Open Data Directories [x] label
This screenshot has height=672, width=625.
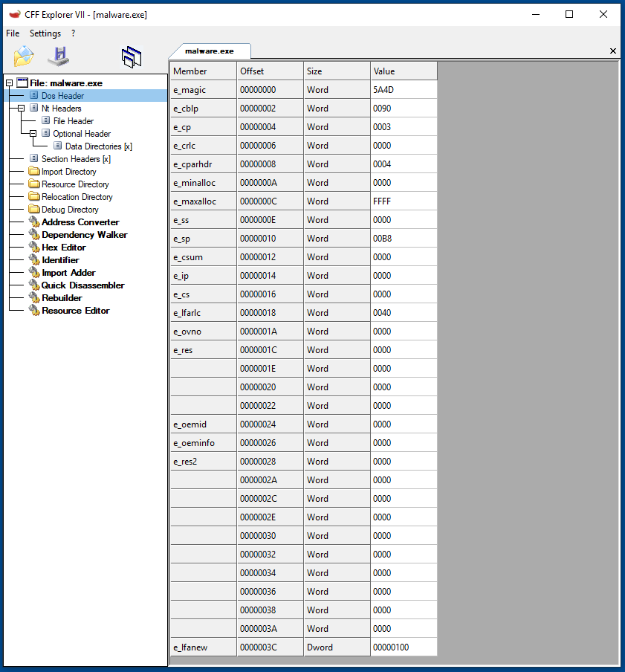pos(99,146)
